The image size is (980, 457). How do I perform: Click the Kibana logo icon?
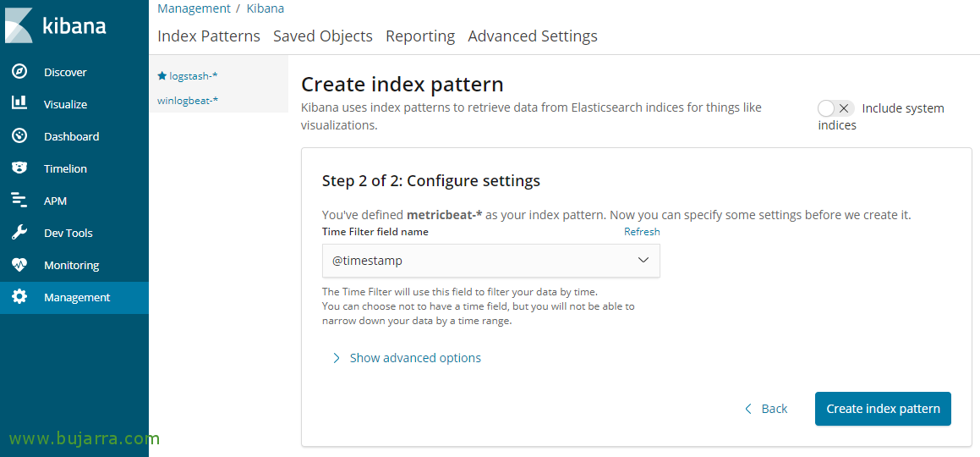point(19,25)
